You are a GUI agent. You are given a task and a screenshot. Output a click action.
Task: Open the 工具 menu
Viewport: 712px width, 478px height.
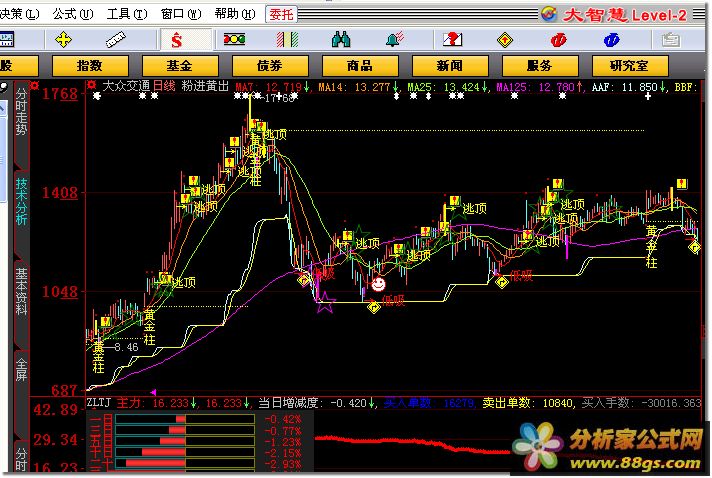coord(126,14)
